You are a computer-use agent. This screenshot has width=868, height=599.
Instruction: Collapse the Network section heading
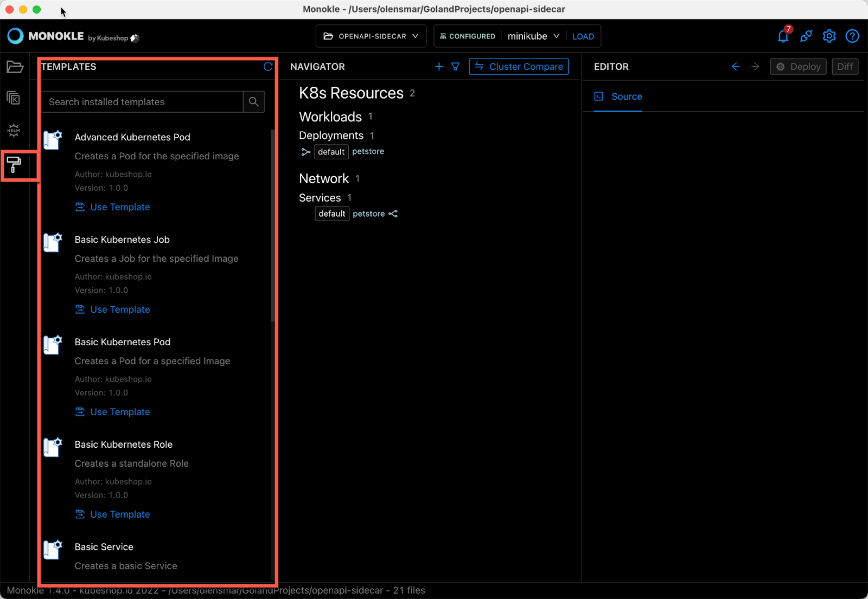[x=324, y=178]
